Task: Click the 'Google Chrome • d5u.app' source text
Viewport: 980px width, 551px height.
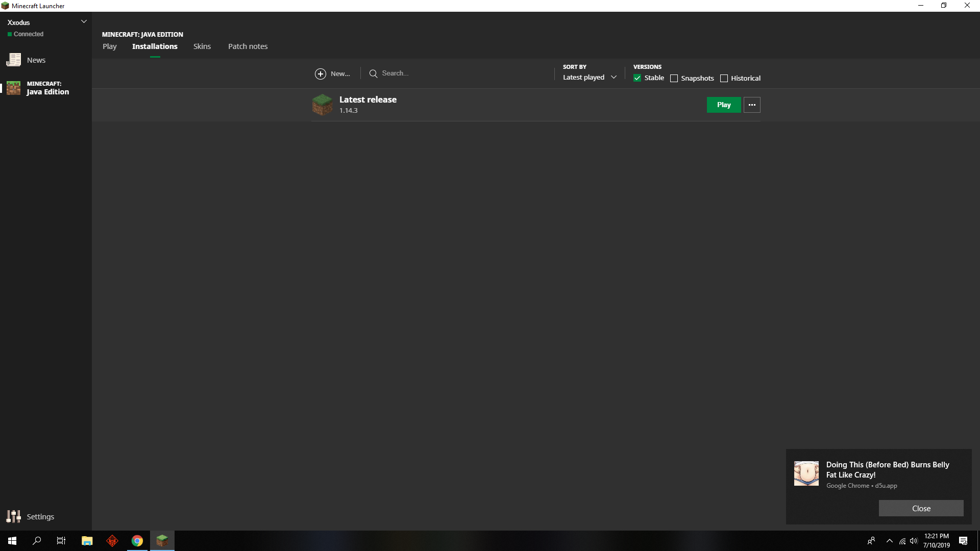Action: click(862, 486)
